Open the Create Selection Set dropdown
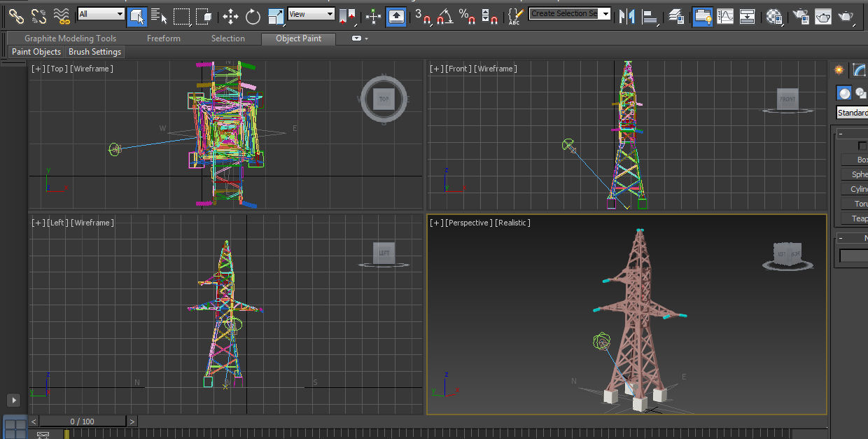The height and width of the screenshot is (439, 868). [570, 13]
